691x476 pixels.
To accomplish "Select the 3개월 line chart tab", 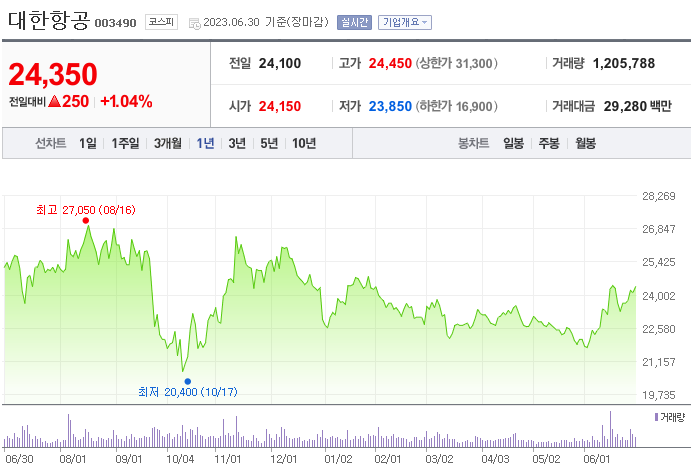I will click(x=167, y=143).
